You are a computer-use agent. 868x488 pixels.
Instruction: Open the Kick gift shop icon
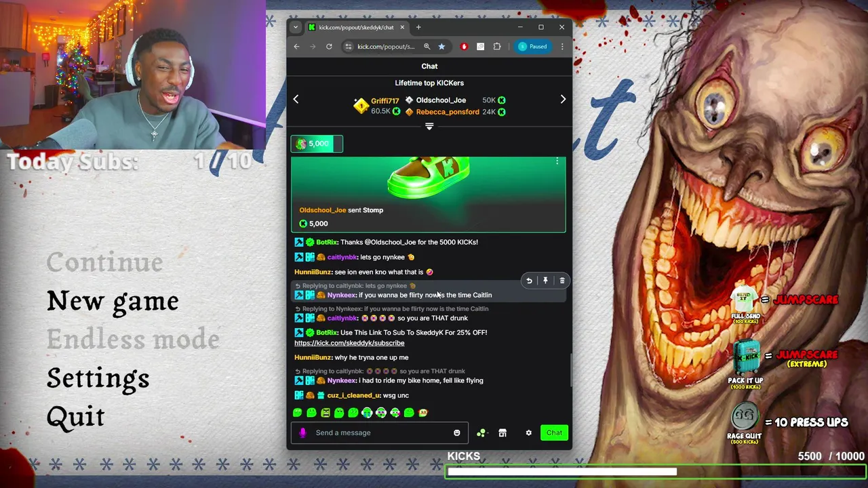pos(502,432)
